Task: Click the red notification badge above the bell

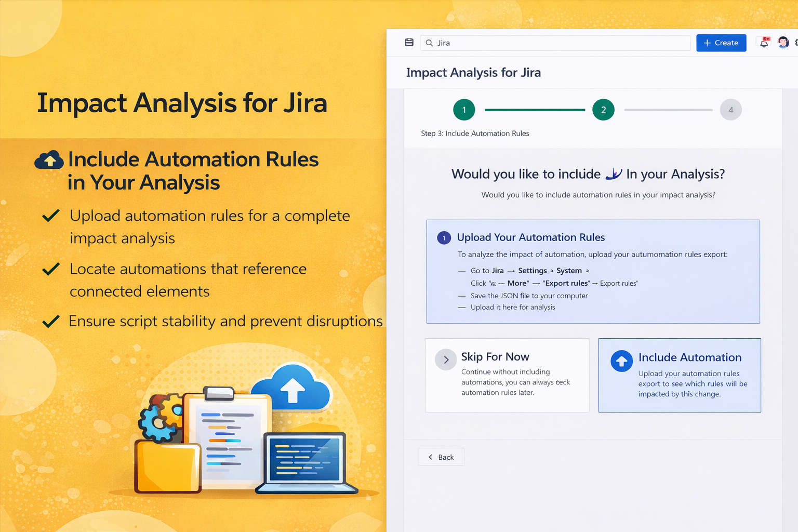Action: [766, 38]
